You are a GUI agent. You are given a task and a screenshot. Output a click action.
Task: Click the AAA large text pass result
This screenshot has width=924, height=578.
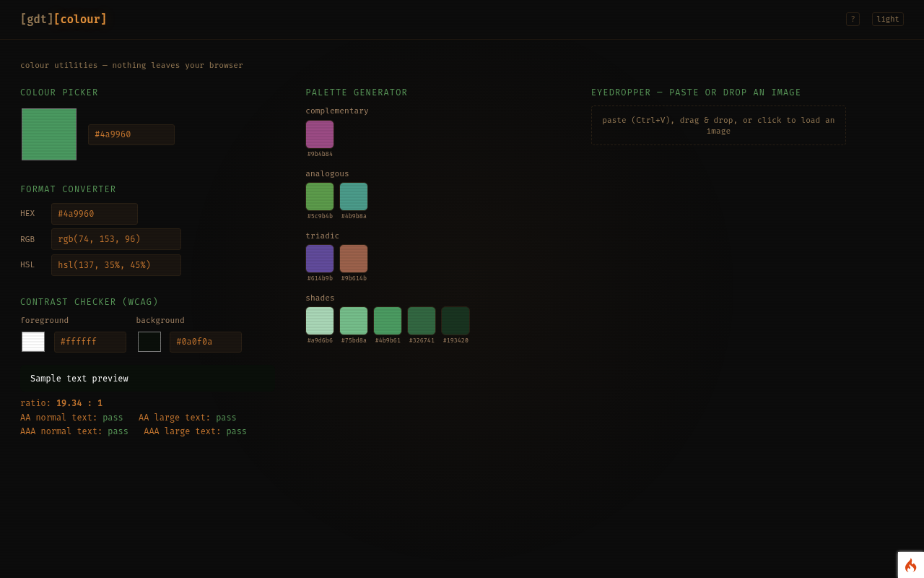[x=195, y=431]
